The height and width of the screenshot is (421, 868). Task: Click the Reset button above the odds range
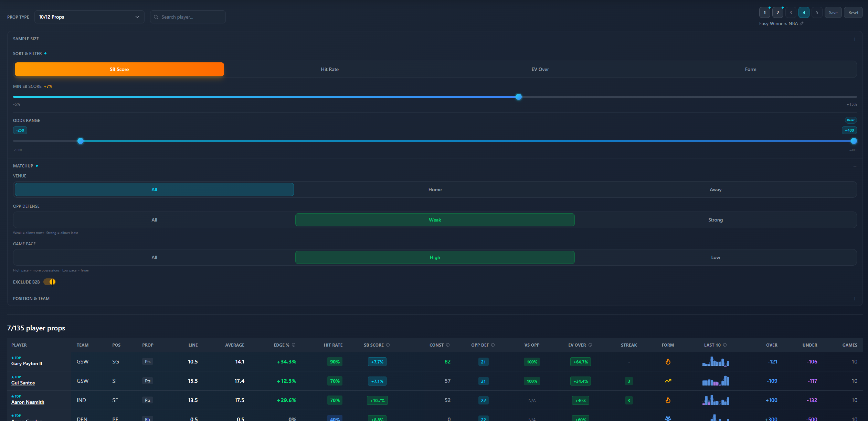(850, 120)
